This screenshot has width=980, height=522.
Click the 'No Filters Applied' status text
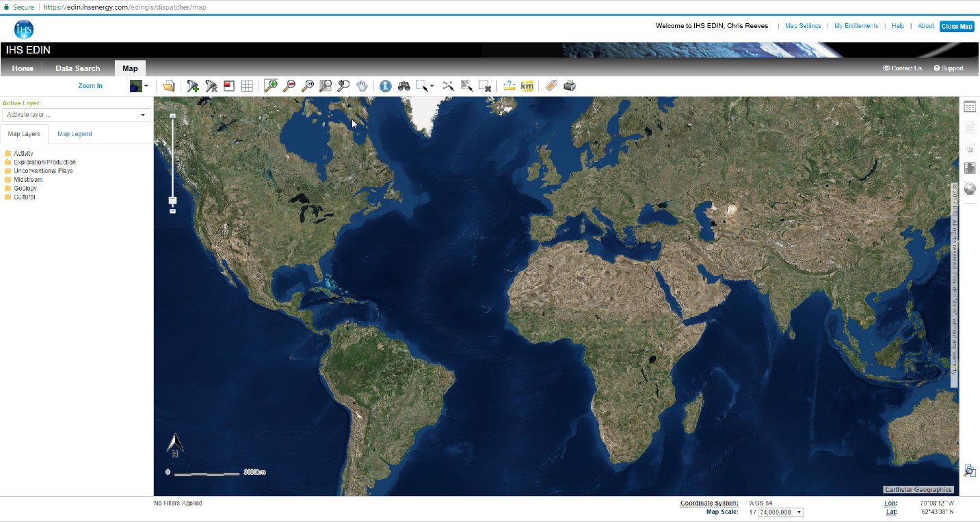click(178, 504)
